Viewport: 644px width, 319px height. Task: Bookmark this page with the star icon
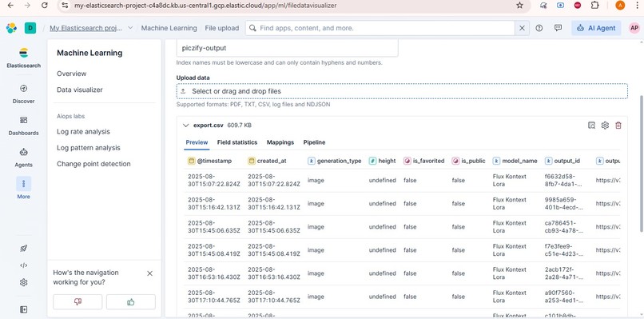click(x=519, y=6)
